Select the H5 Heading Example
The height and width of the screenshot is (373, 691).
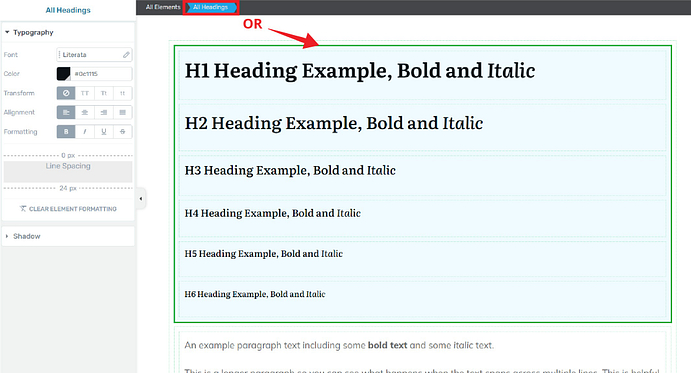pos(423,258)
